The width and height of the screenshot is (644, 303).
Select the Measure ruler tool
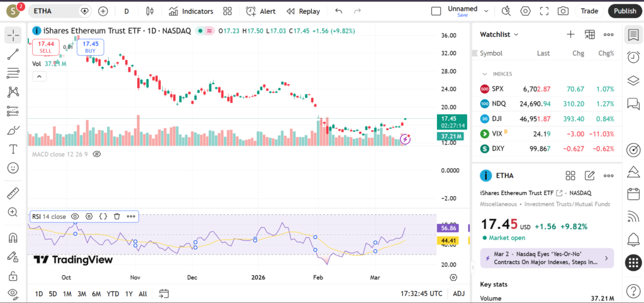[13, 193]
